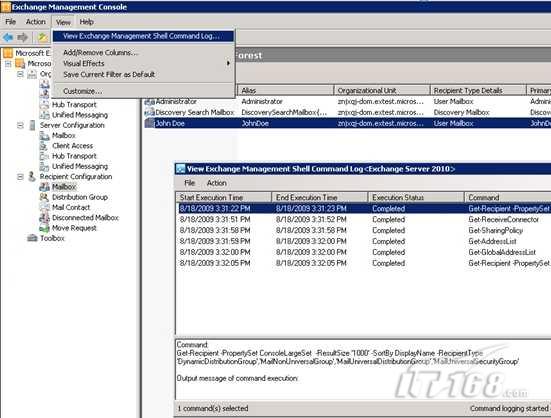Click the Move Request icon
Viewport: 551px width, 418px height.
[44, 228]
